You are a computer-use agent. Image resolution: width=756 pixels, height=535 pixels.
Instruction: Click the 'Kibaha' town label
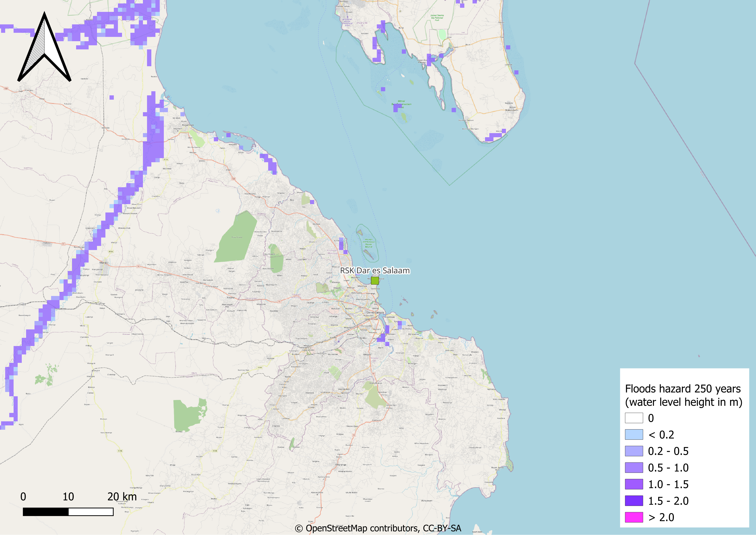(231, 297)
